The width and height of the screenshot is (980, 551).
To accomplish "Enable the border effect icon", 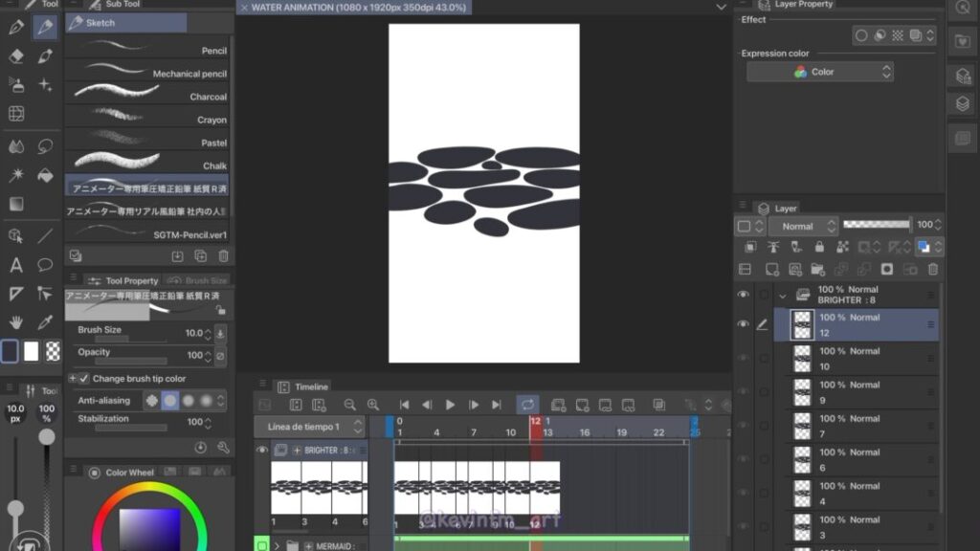I will click(861, 35).
